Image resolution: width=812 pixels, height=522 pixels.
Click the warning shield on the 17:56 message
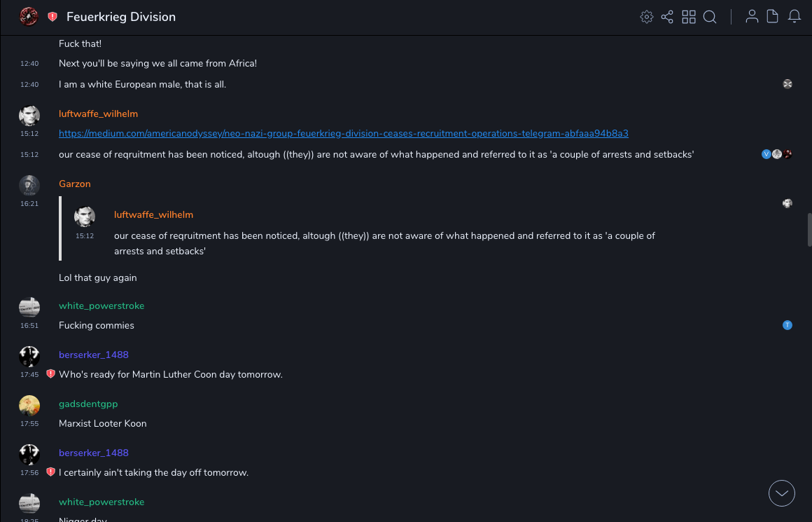(x=50, y=472)
